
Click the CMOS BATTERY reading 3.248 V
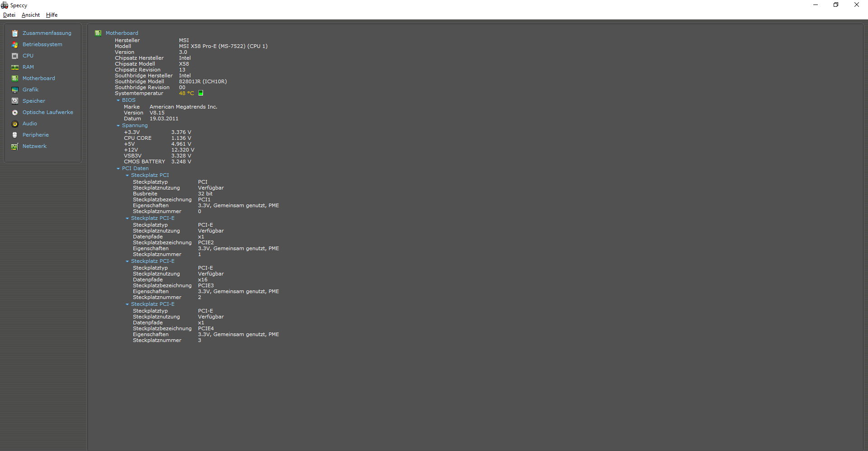[181, 161]
